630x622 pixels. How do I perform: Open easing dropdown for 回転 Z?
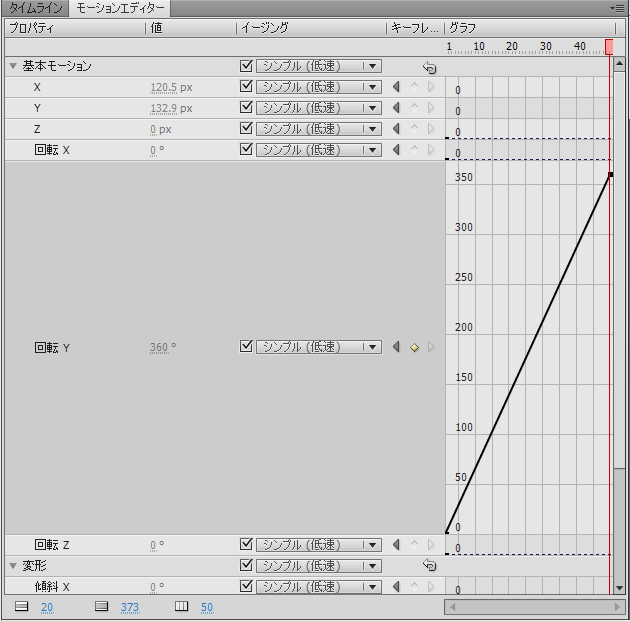point(319,545)
